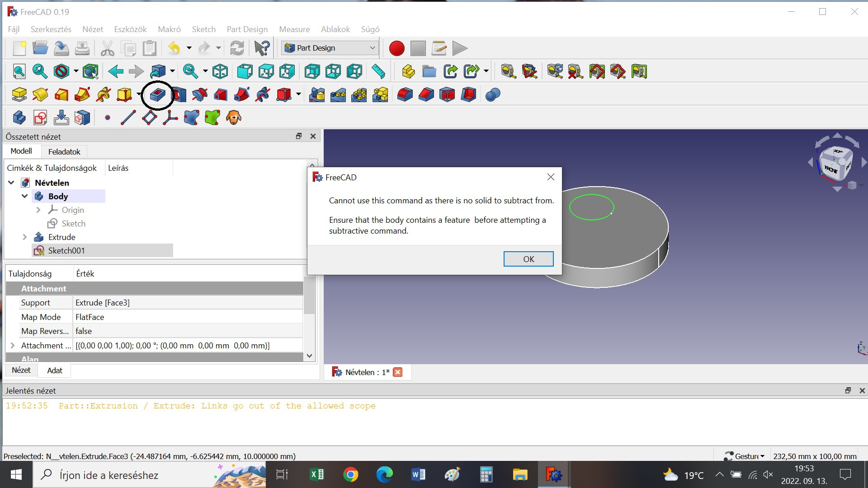
Task: Create a local coordinate system
Action: [170, 117]
